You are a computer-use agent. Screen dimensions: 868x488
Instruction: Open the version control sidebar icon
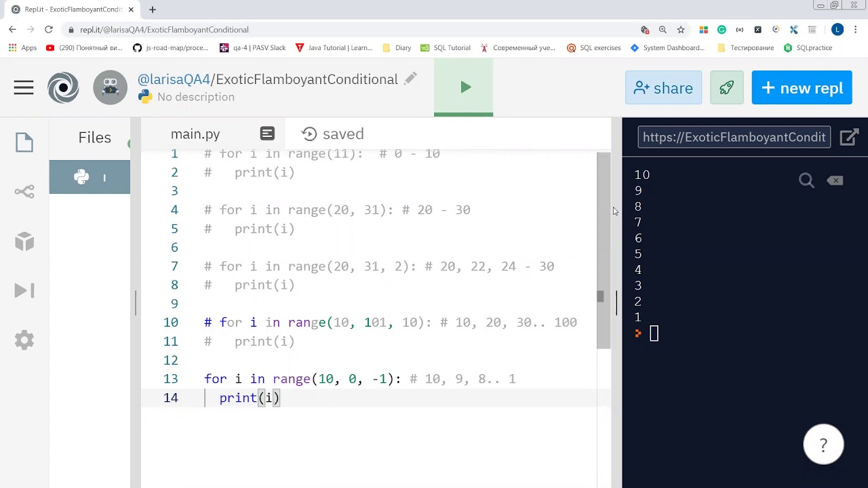24,192
